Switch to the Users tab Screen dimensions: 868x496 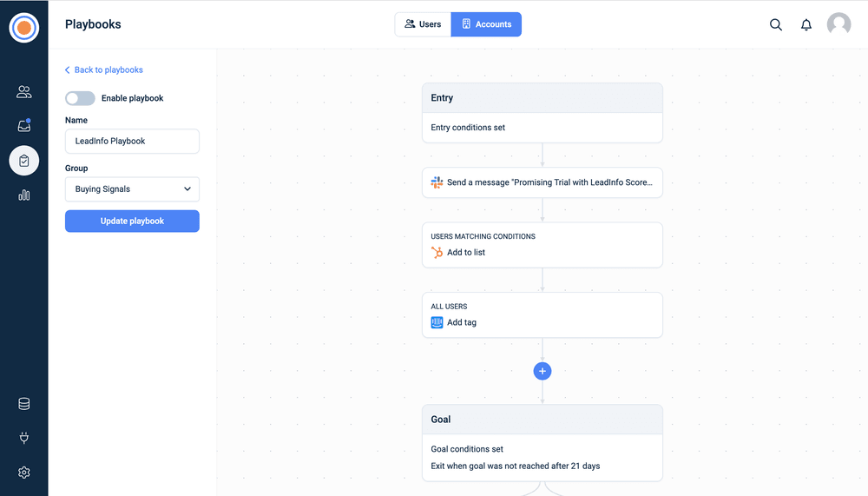[x=423, y=24]
